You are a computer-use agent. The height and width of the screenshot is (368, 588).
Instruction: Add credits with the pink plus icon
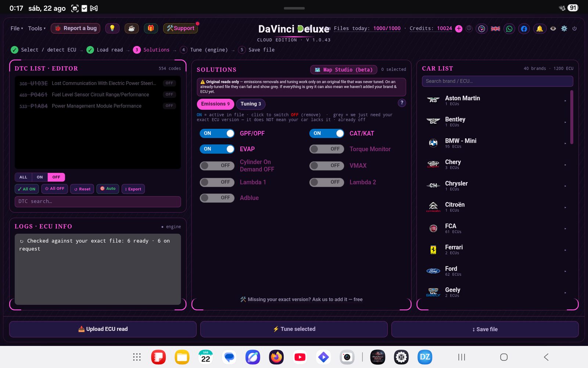(x=459, y=29)
